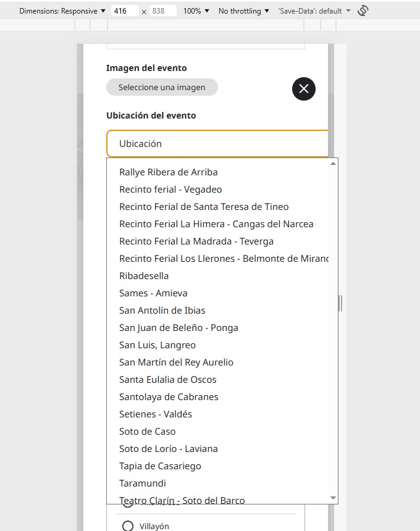Open the Dimensions: Responsive dropdown
The width and height of the screenshot is (420, 531).
pos(62,11)
